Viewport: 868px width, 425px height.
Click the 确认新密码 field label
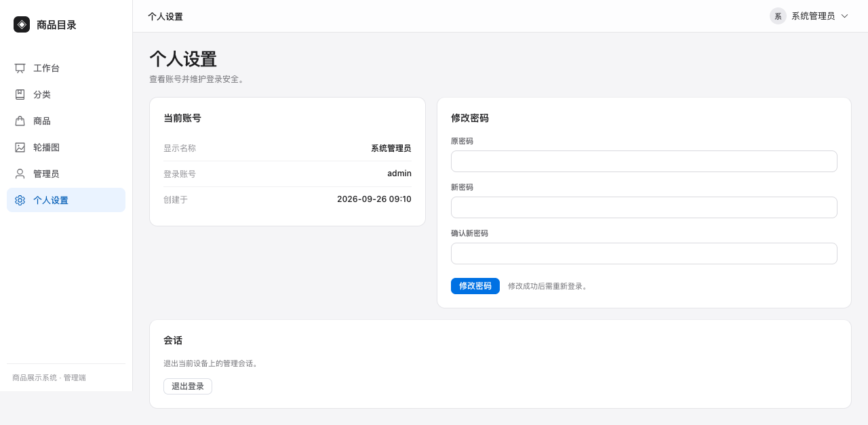(x=469, y=233)
